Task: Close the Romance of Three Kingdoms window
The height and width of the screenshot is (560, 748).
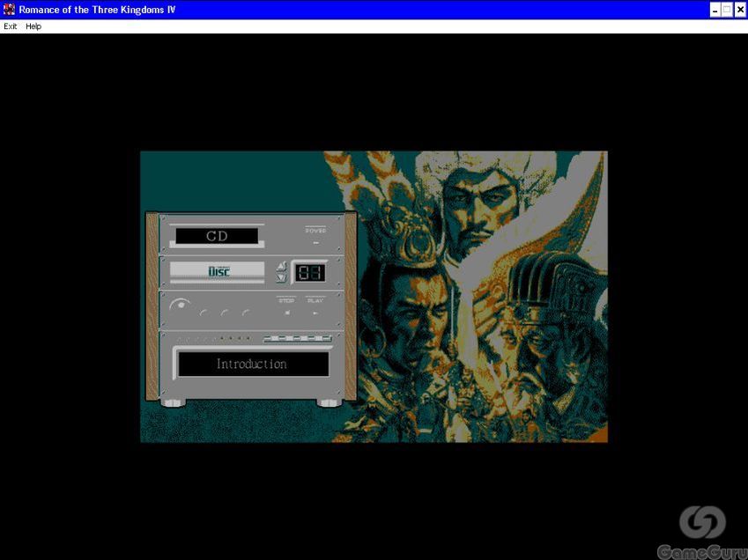Action: pos(740,10)
